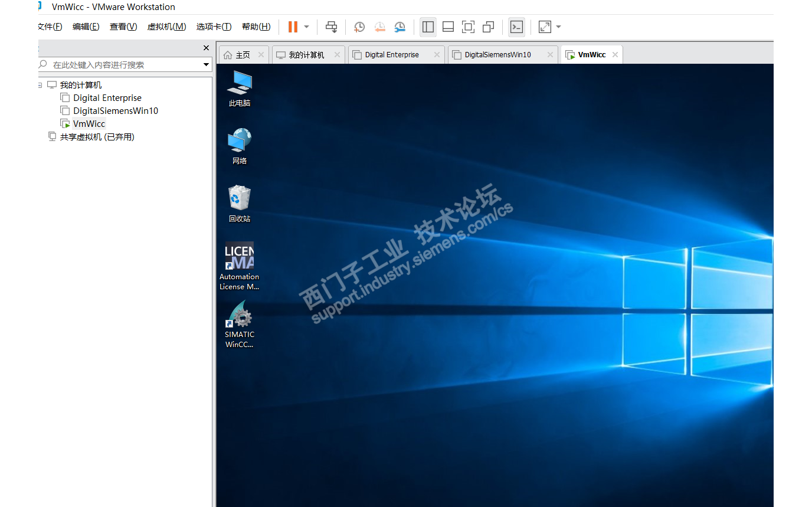Select the Automation License Manager desktop shortcut
Image resolution: width=812 pixels, height=507 pixels.
click(240, 266)
